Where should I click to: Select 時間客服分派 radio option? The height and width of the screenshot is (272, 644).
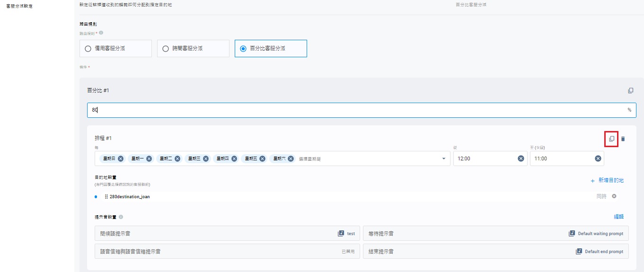(x=193, y=48)
